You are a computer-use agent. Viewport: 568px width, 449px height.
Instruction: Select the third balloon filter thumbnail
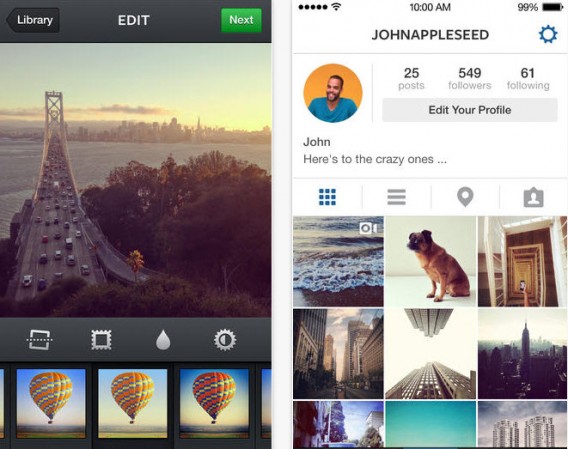point(214,403)
